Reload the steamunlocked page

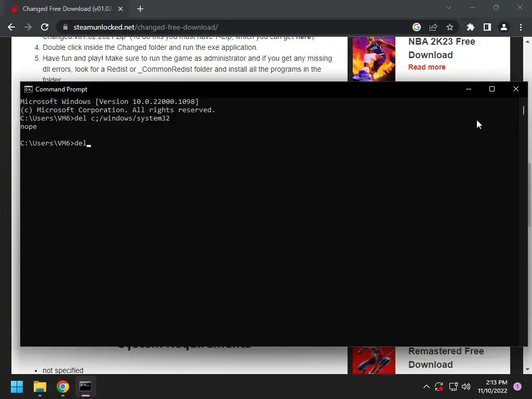point(45,27)
